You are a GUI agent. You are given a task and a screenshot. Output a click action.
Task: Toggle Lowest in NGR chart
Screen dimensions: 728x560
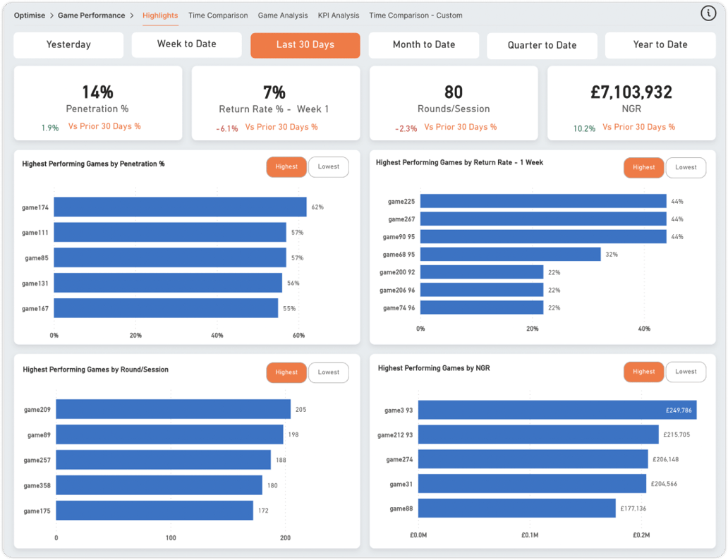(686, 372)
